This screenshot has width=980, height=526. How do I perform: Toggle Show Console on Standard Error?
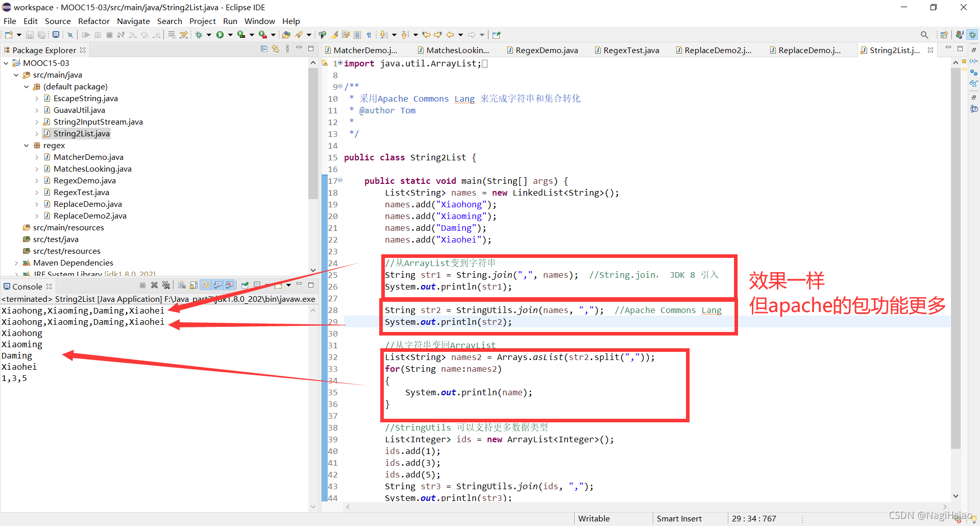229,285
